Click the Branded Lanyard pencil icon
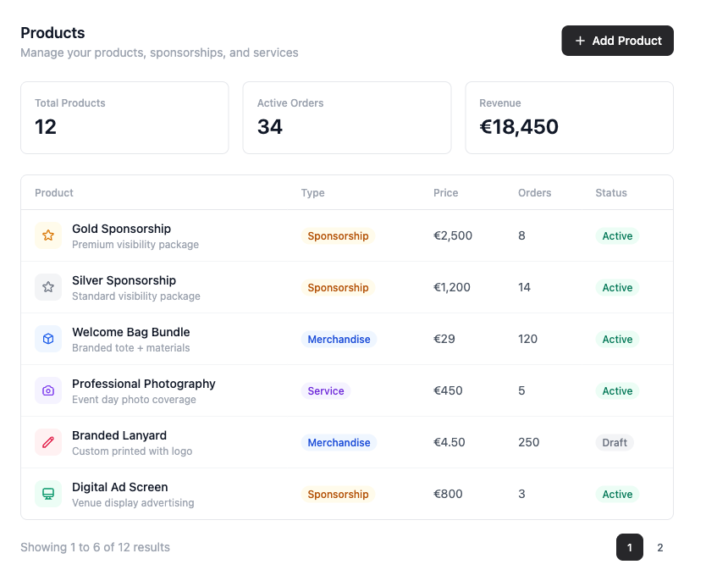 tap(48, 442)
